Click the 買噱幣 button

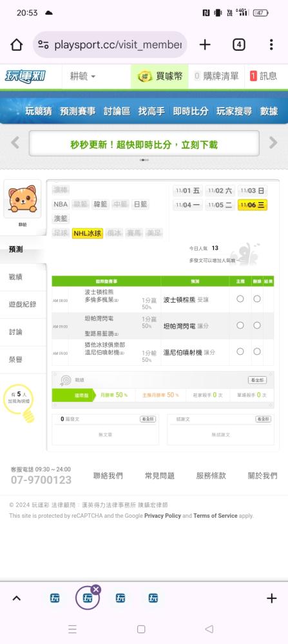click(160, 77)
